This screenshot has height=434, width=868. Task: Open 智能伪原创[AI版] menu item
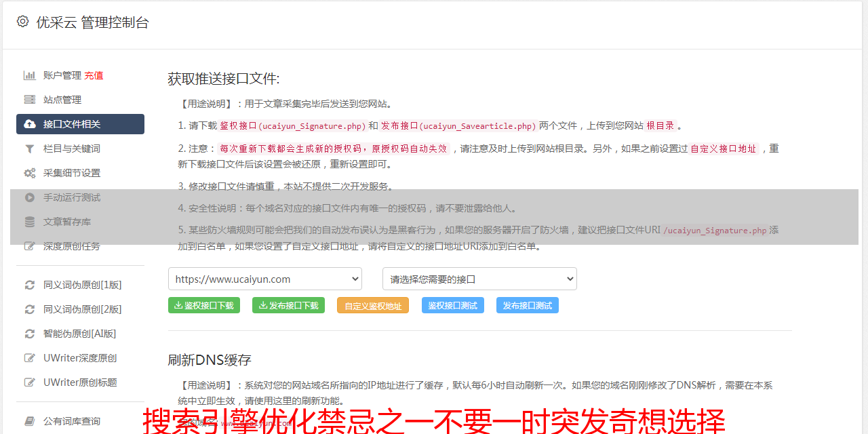point(80,334)
